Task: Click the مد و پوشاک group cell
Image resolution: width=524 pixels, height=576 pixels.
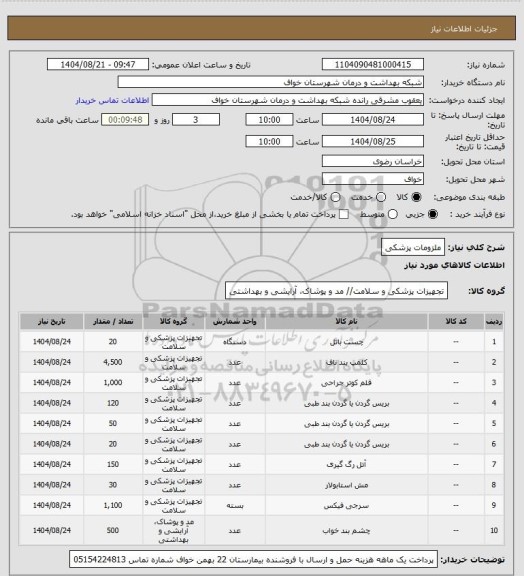Action: tap(173, 530)
